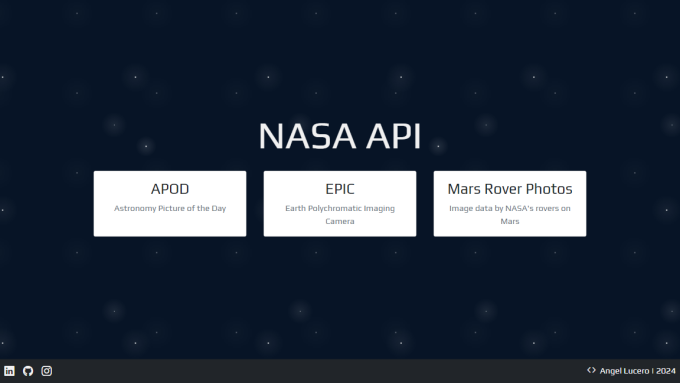Click the NASA API heading
This screenshot has width=680, height=383.
340,136
